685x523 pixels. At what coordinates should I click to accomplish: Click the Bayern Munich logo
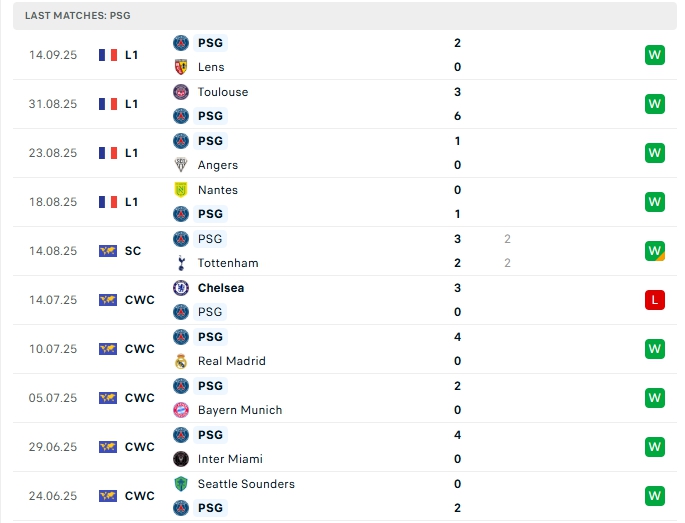click(181, 410)
